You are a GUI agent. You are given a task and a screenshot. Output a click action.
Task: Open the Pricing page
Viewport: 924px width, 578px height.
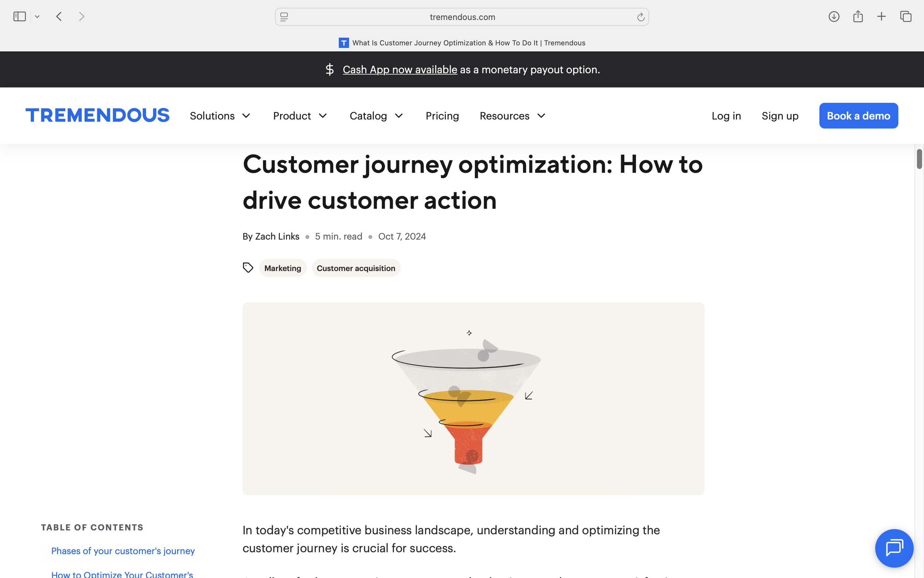tap(442, 116)
